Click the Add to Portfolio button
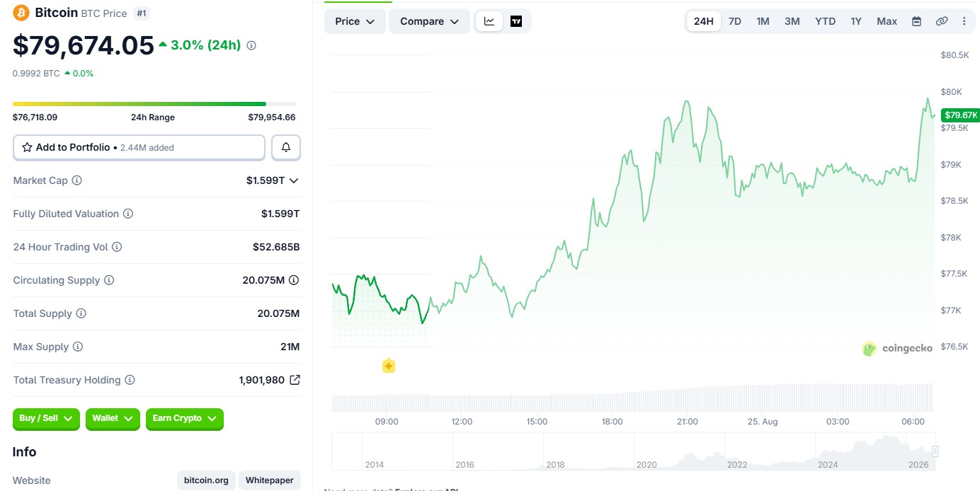The image size is (980, 491). (139, 147)
